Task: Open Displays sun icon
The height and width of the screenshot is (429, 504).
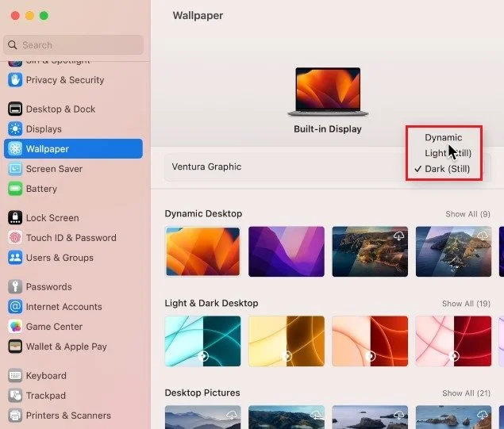Action: (x=15, y=128)
